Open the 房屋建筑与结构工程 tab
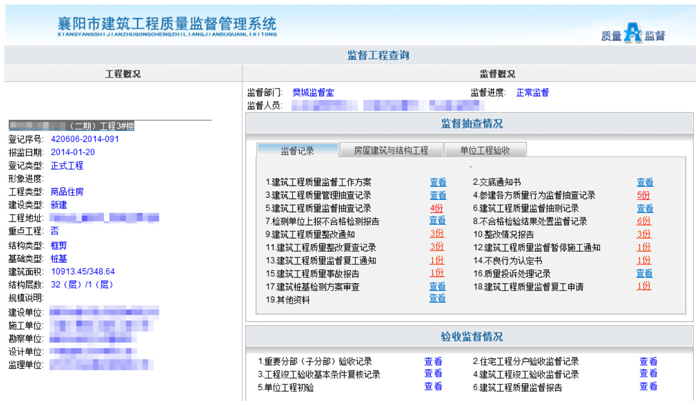Viewport: 700px width, 405px height. click(x=390, y=151)
